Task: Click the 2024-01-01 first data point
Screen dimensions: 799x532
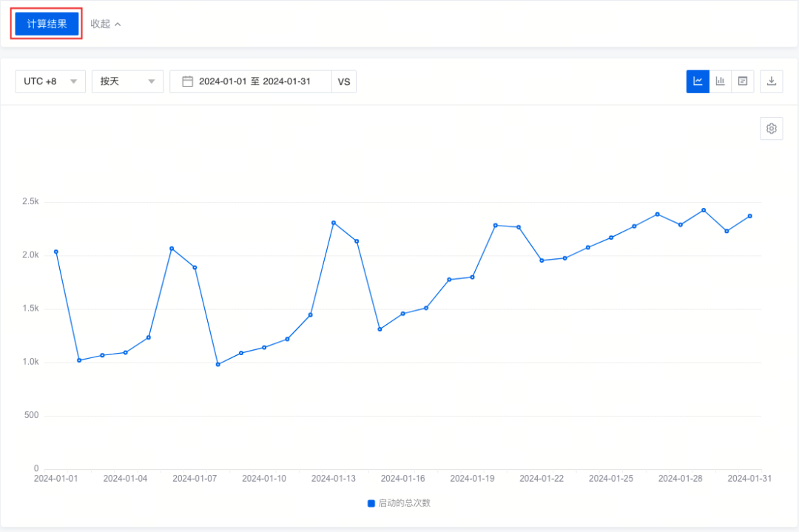Action: (56, 252)
